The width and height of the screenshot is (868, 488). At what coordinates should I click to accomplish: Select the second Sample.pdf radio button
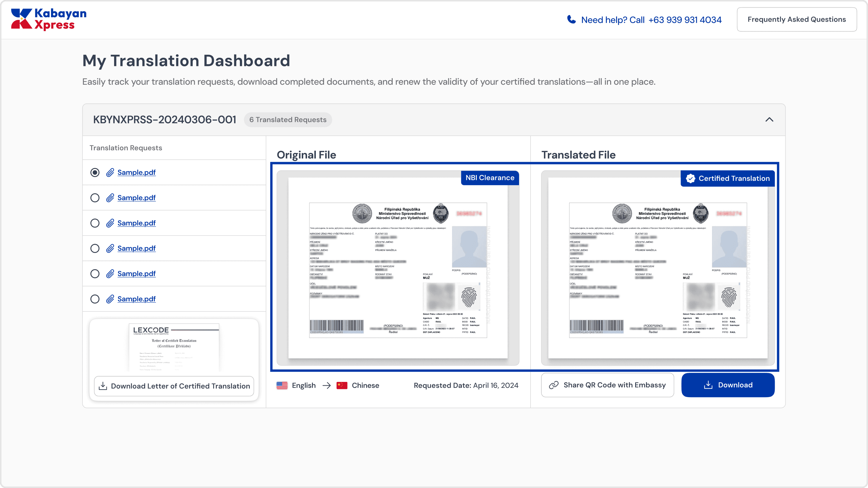tap(95, 198)
